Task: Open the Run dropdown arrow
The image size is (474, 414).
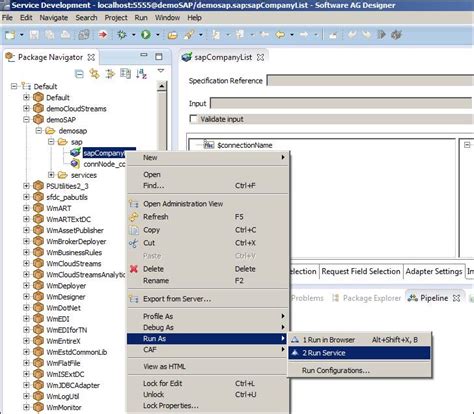Action: coord(158,35)
